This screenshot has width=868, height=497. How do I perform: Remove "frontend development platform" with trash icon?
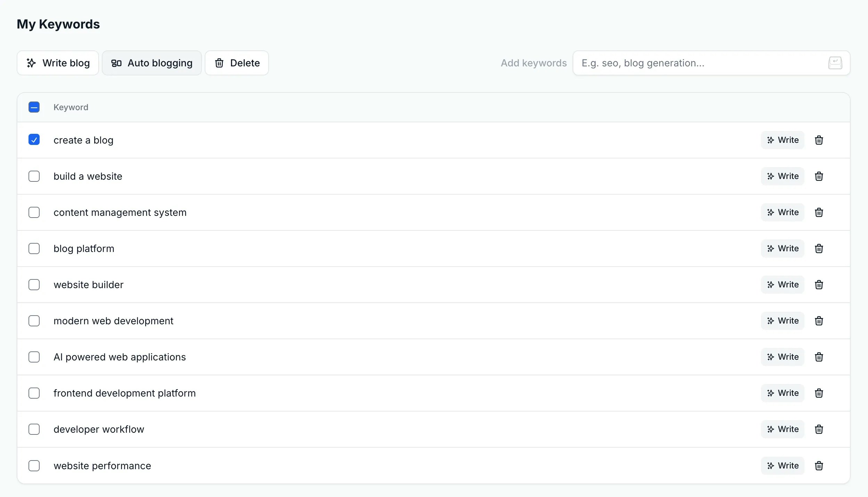click(819, 393)
